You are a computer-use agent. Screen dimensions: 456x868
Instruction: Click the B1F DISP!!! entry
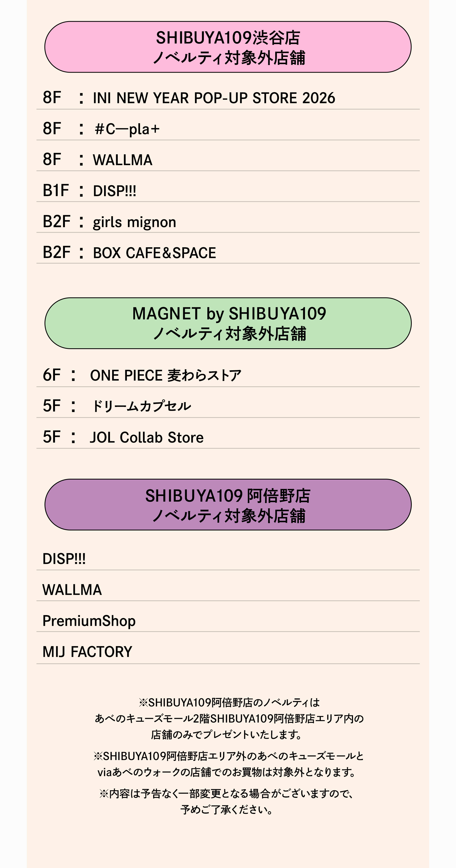click(114, 191)
